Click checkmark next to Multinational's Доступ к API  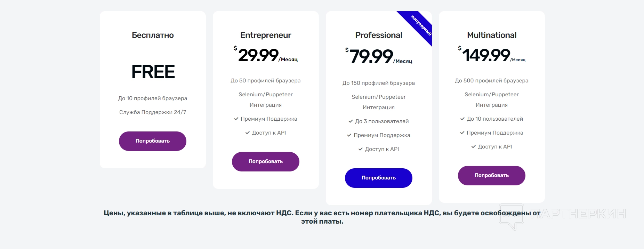pyautogui.click(x=474, y=147)
